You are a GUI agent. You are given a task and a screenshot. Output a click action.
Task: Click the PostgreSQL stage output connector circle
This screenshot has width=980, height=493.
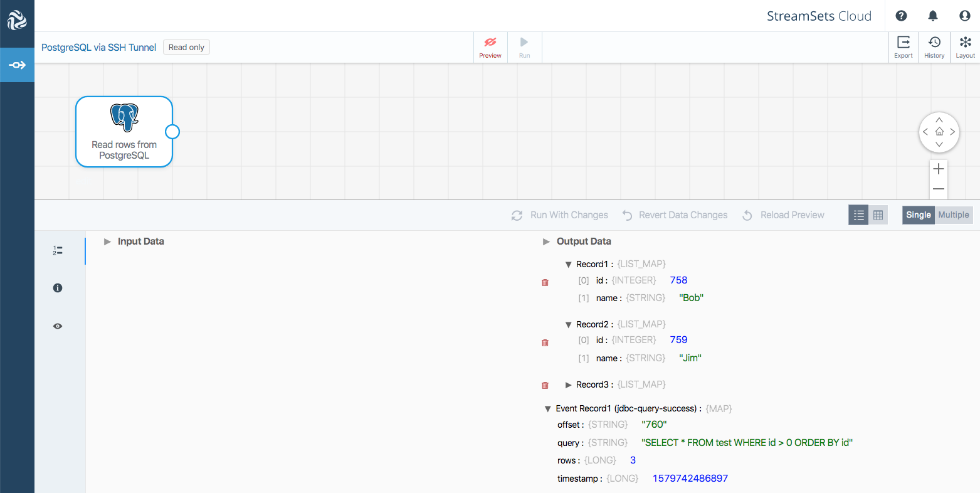(x=172, y=132)
